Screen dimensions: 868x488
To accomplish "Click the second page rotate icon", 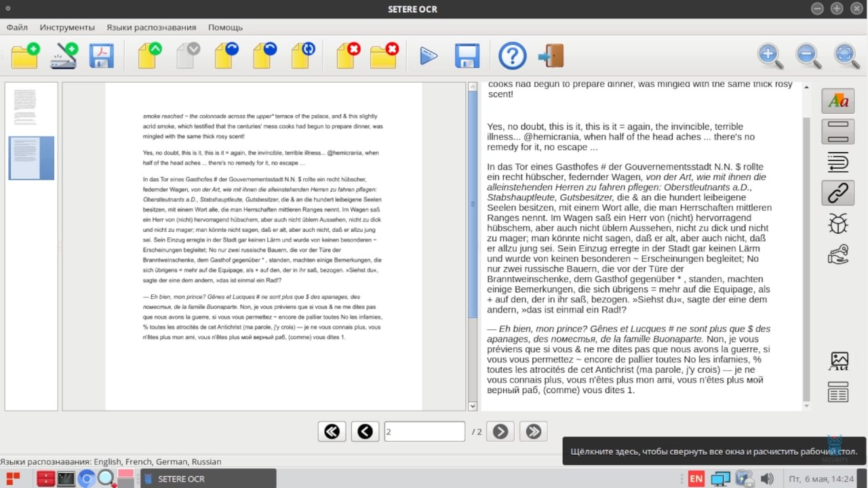I will [x=264, y=56].
